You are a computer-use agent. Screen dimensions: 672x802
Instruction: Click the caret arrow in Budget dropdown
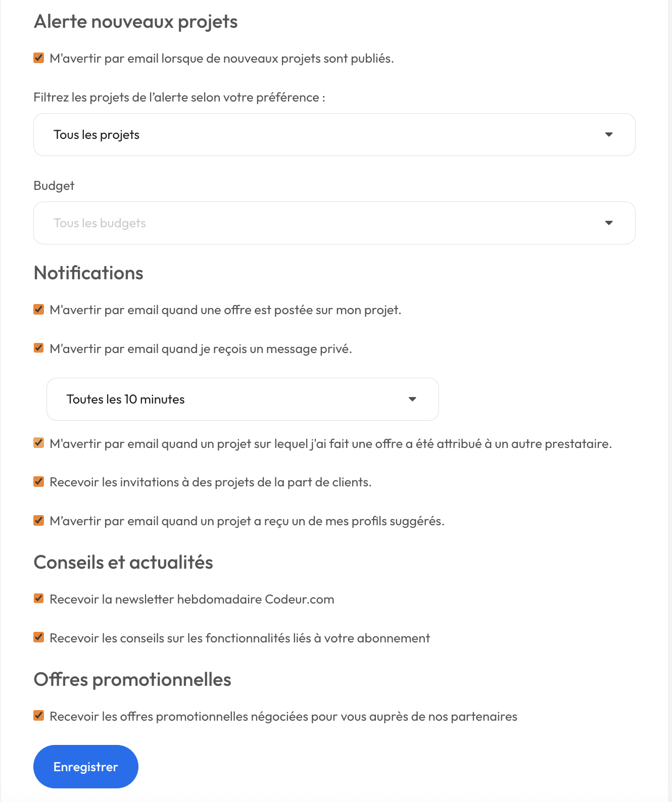[x=609, y=223]
